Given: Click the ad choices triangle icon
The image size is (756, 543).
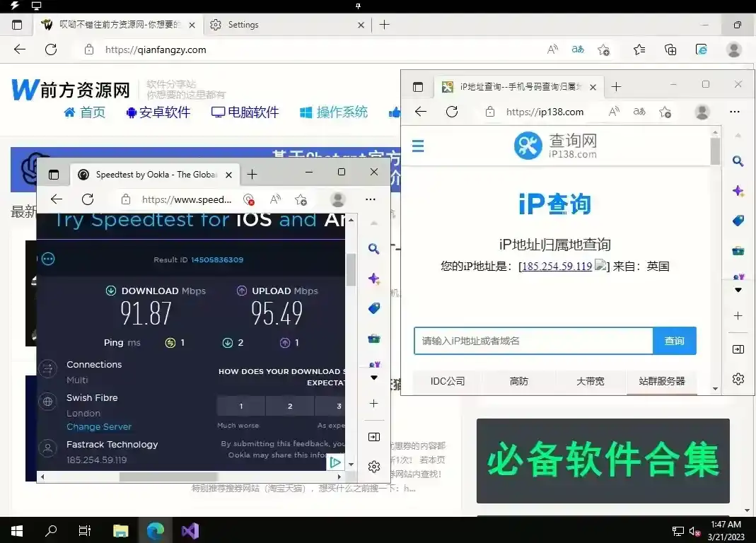Looking at the screenshot, I should 335,462.
